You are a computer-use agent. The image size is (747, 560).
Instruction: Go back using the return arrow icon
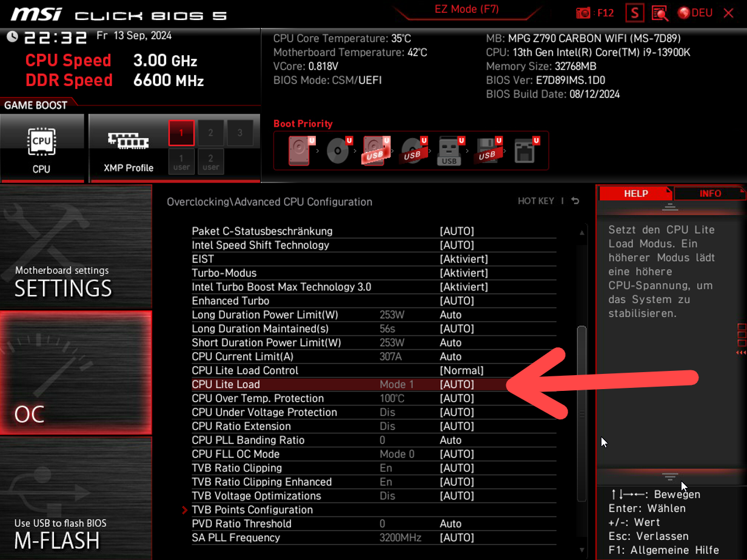(575, 201)
